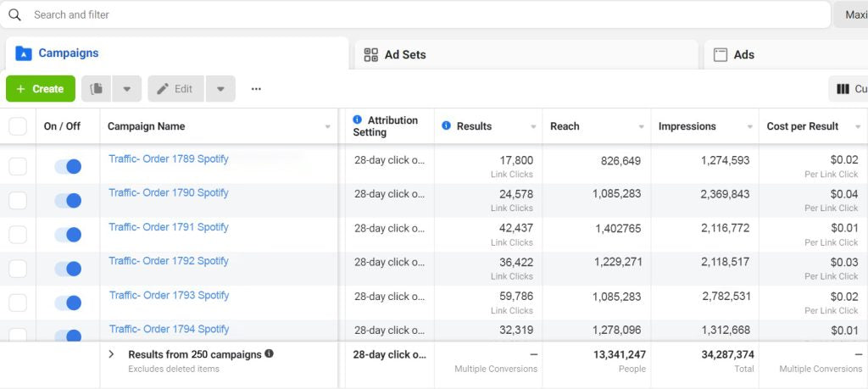Click the duplicate campaign icon
The image size is (868, 389).
point(97,89)
